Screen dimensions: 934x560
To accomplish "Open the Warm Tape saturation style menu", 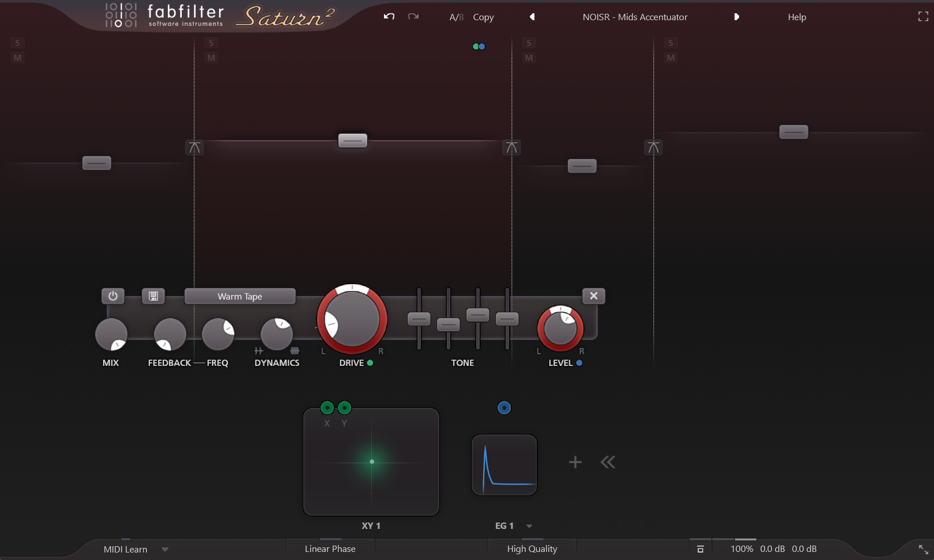I will [240, 296].
